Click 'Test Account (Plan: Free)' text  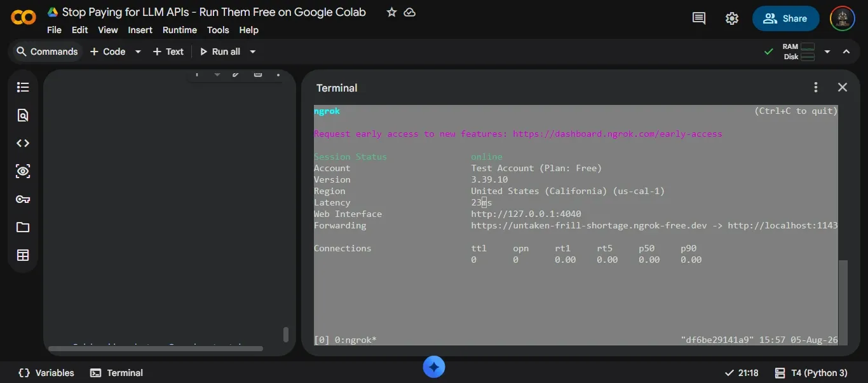pos(536,168)
